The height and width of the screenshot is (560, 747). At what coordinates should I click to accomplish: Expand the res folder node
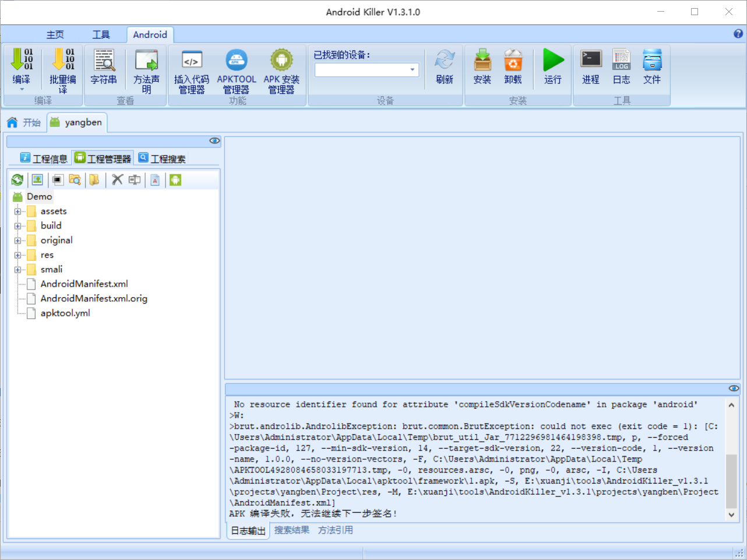click(x=17, y=255)
